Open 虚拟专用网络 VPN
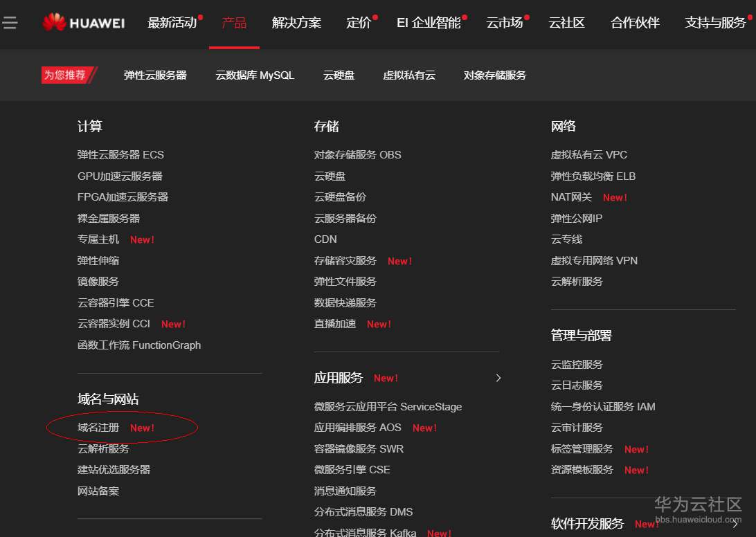The height and width of the screenshot is (537, 756). 595,261
